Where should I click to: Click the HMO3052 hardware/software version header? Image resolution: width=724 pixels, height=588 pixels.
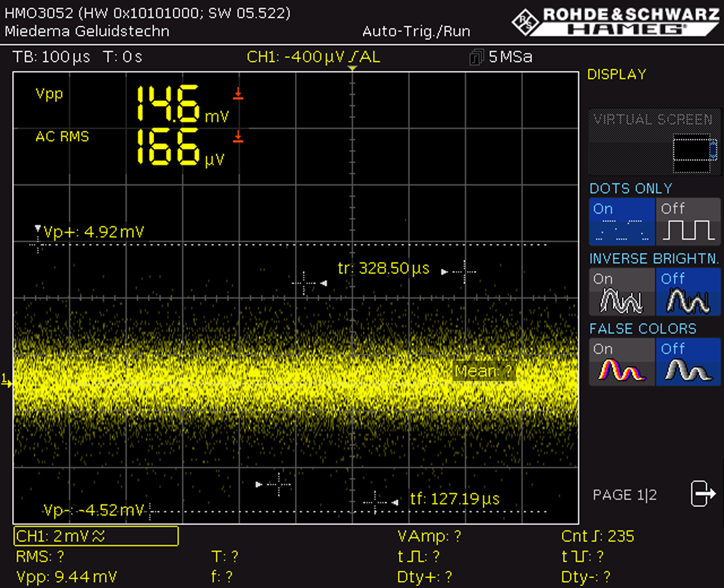148,13
